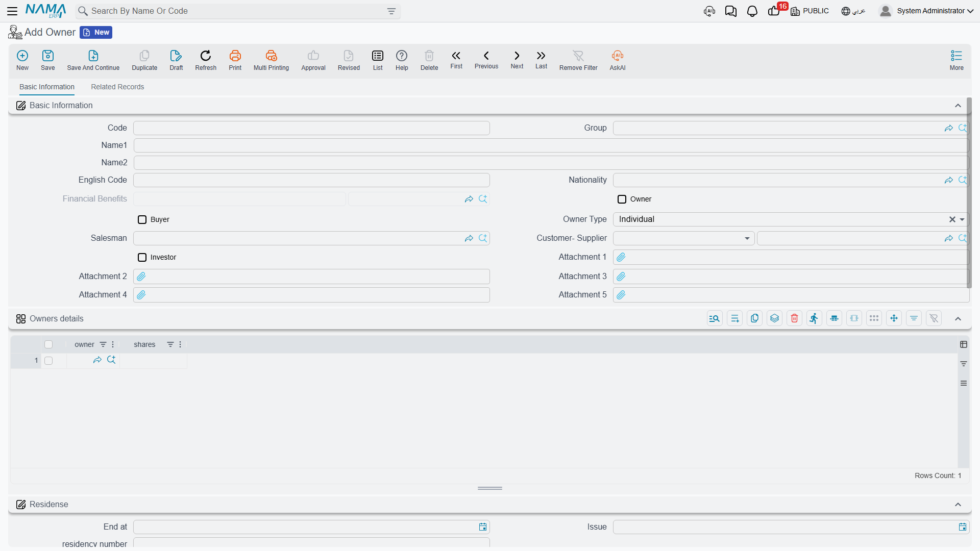Open Multi Printing
Screen dimensions: 980x551
pos(271,60)
